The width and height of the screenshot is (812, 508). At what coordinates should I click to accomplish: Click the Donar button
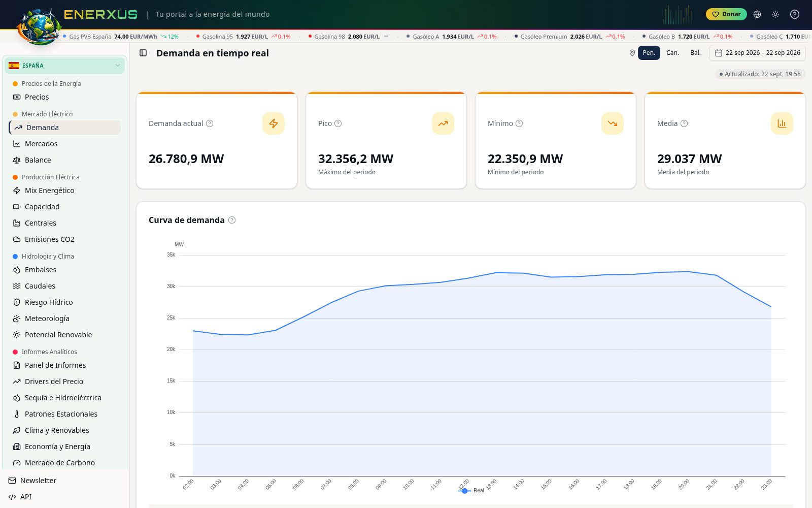tap(726, 14)
